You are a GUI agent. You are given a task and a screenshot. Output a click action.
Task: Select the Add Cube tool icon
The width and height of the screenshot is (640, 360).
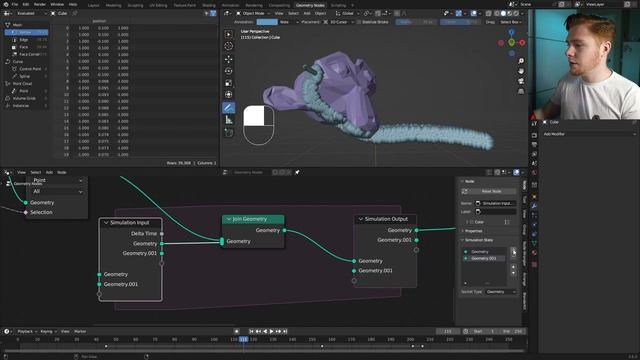pos(229,133)
